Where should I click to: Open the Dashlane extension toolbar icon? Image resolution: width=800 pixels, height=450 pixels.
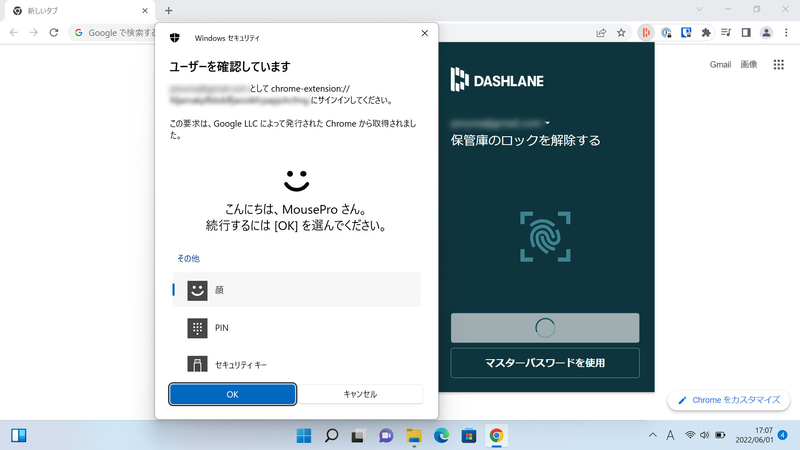646,33
